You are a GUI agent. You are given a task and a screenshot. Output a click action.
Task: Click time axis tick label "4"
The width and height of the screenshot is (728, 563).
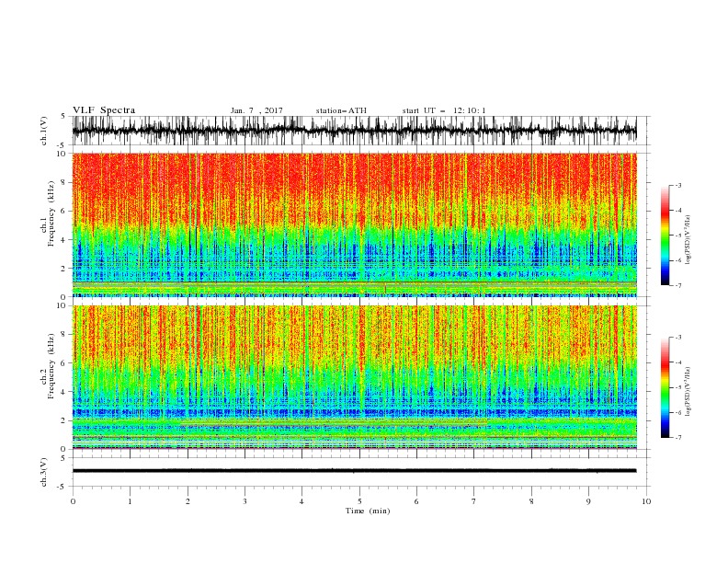coord(301,501)
